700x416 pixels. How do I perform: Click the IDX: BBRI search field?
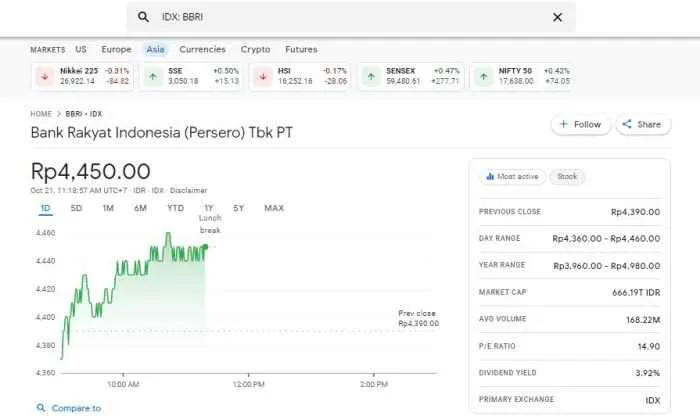pos(351,17)
